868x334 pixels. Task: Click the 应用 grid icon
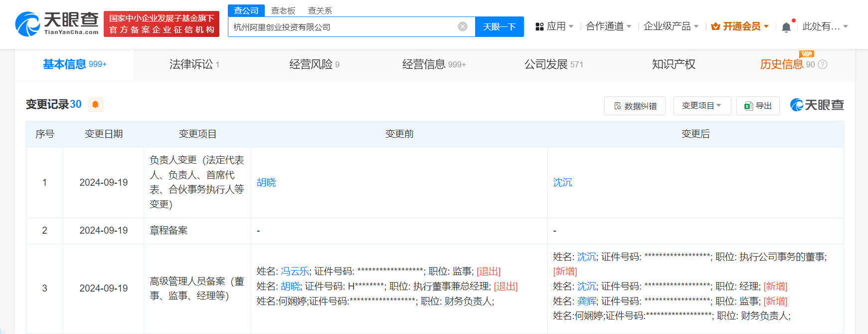tap(539, 26)
